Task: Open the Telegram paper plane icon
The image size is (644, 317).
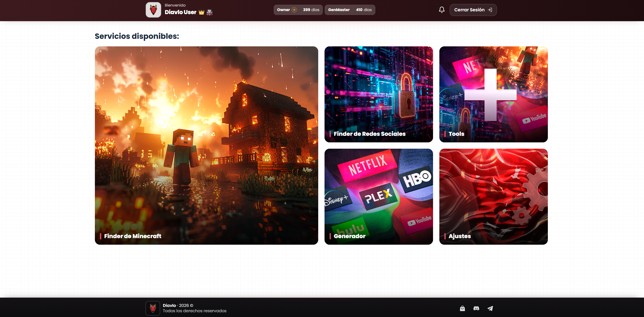Action: (x=490, y=308)
